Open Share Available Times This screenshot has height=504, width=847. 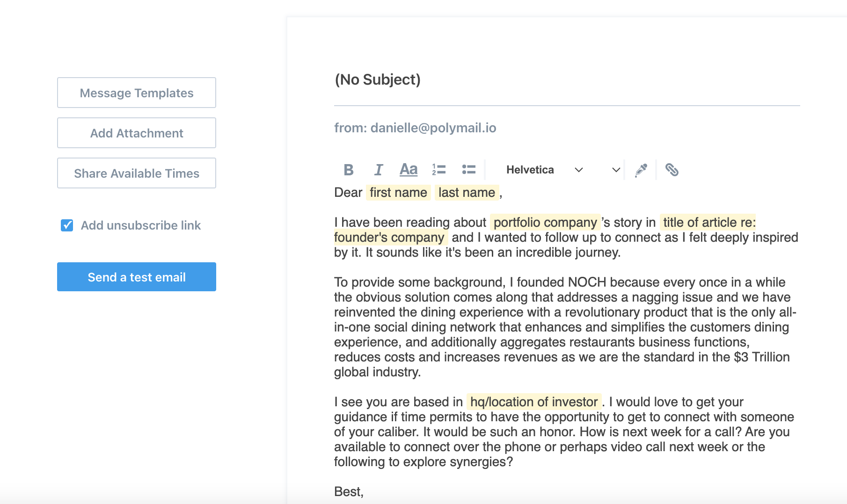[x=137, y=173]
